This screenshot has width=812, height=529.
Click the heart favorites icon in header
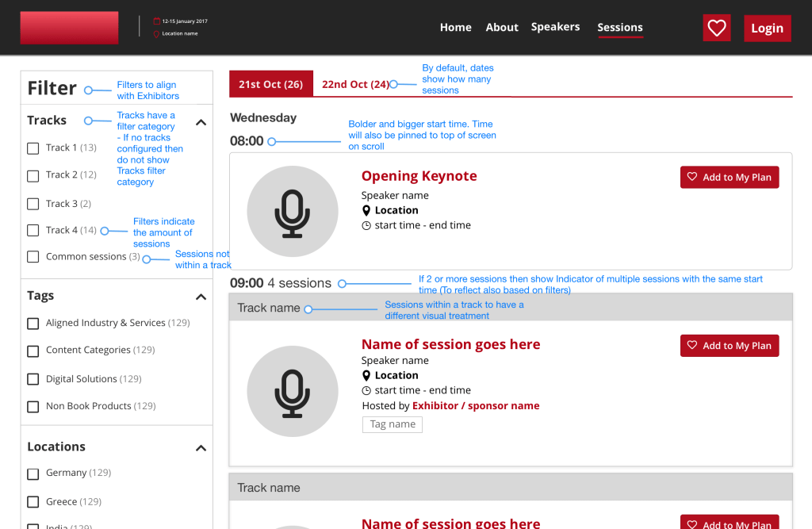(x=716, y=28)
